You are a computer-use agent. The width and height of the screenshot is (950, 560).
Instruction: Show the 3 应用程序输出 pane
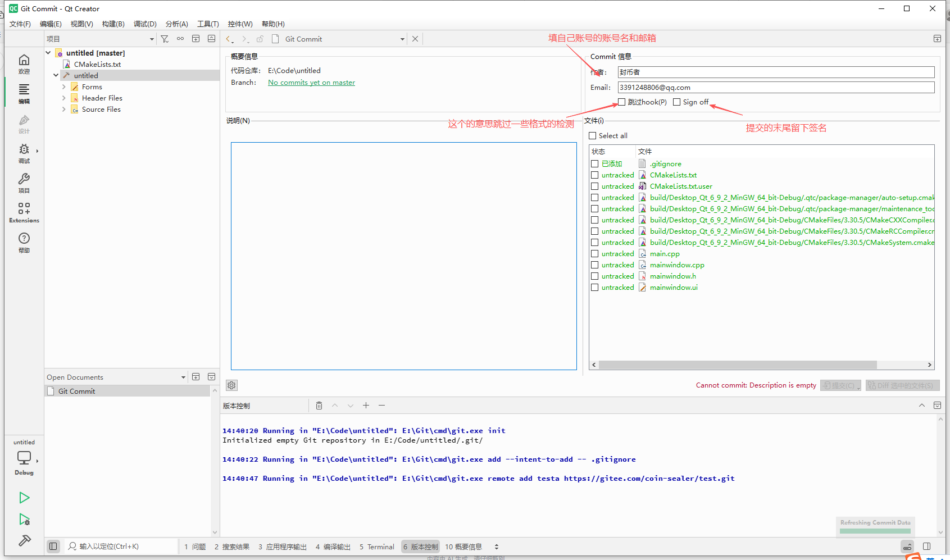click(x=283, y=547)
